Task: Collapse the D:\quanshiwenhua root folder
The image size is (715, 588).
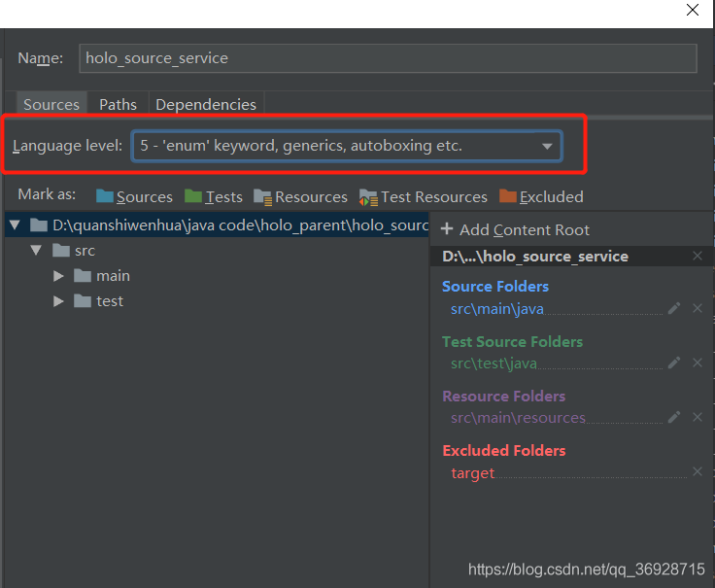Action: (15, 225)
